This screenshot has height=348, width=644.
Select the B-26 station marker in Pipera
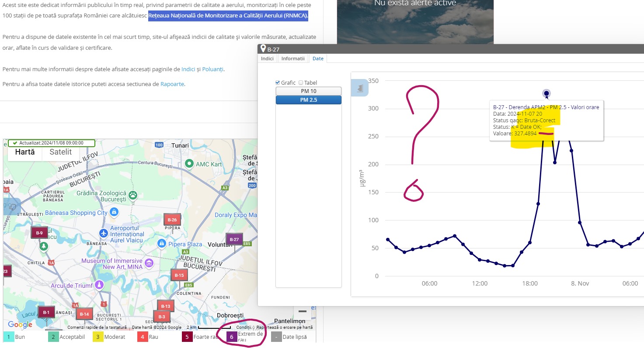tap(172, 220)
